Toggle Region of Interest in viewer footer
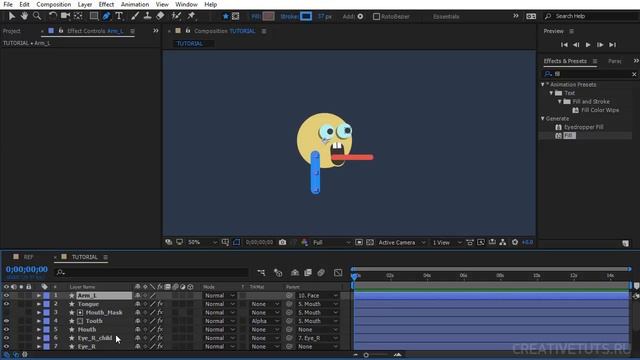This screenshot has width=640, height=360. tap(359, 242)
